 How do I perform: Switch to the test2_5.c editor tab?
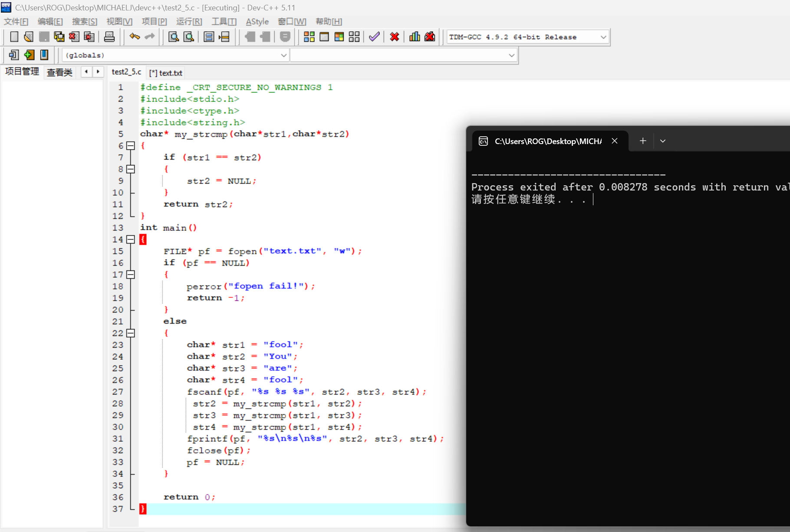pyautogui.click(x=126, y=72)
